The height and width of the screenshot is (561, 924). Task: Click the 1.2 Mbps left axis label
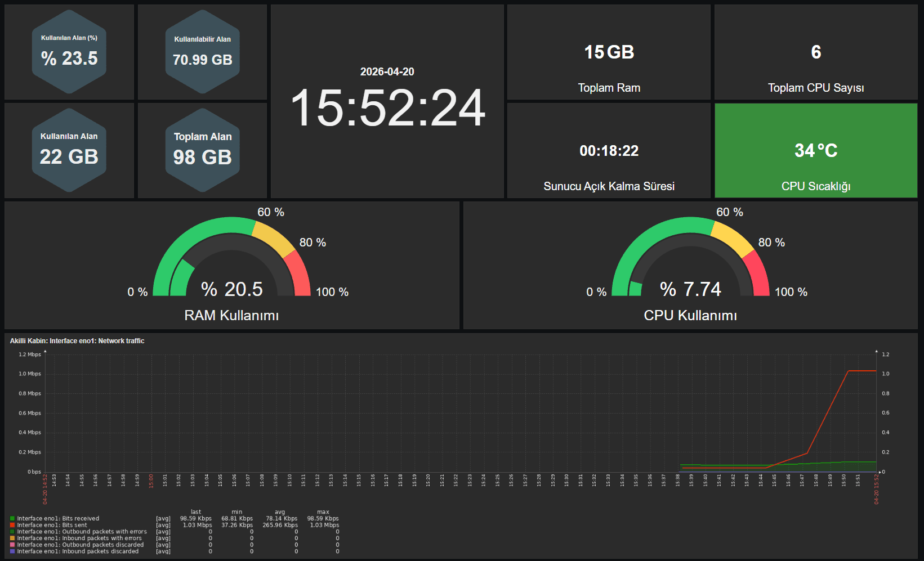point(30,354)
